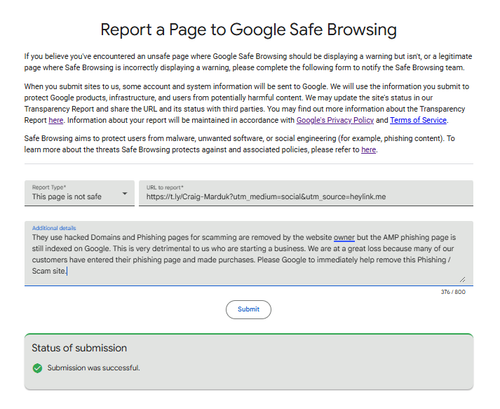The width and height of the screenshot is (500, 409).
Task: Click the text area resize handle
Action: [x=462, y=279]
